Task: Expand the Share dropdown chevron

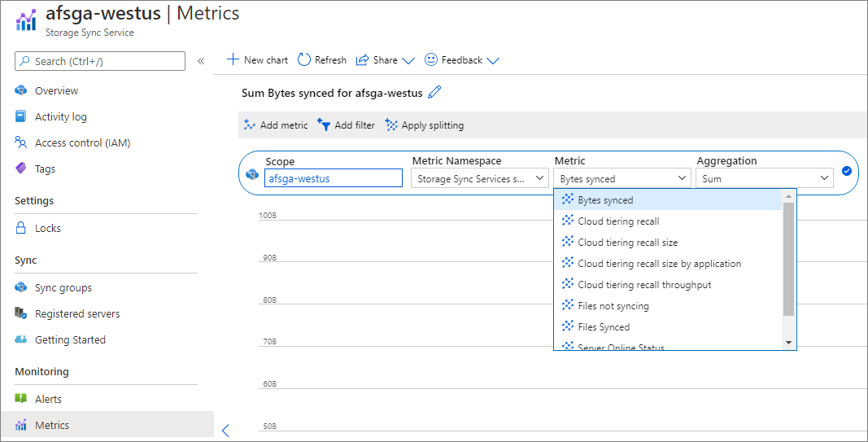Action: [408, 60]
